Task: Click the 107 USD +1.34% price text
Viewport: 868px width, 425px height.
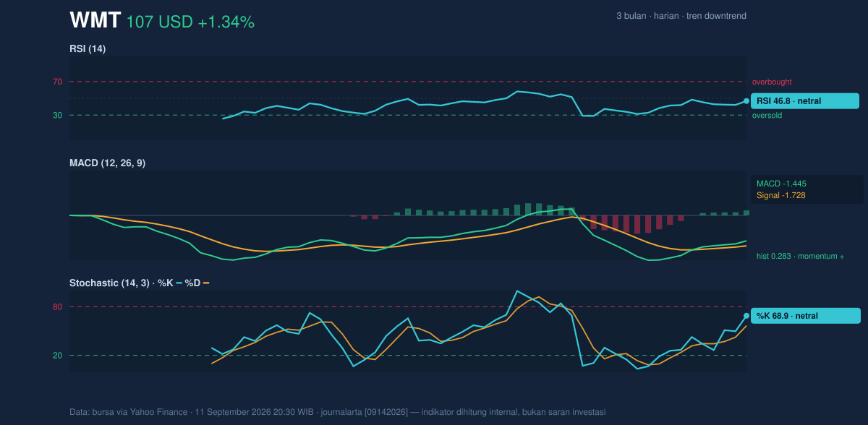Action: point(190,22)
